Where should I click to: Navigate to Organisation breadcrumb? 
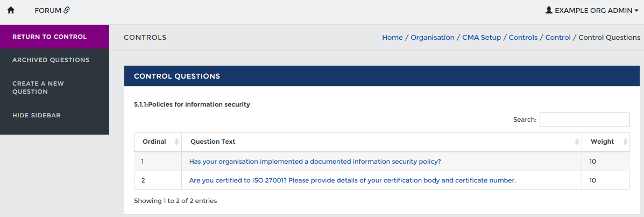click(433, 38)
